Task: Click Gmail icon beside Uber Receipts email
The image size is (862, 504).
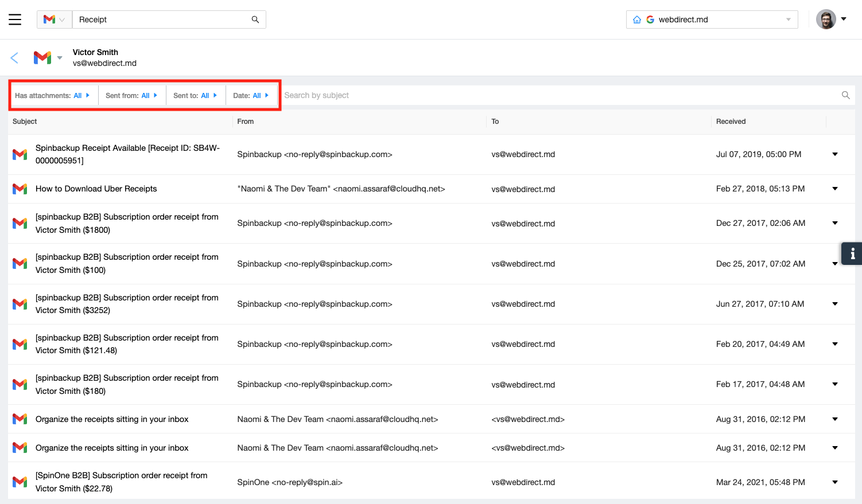Action: coord(20,189)
